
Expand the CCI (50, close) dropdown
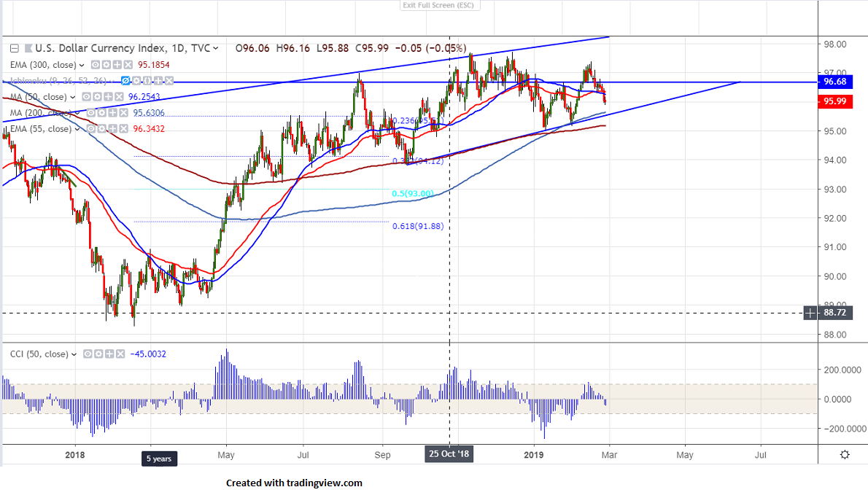tap(74, 354)
